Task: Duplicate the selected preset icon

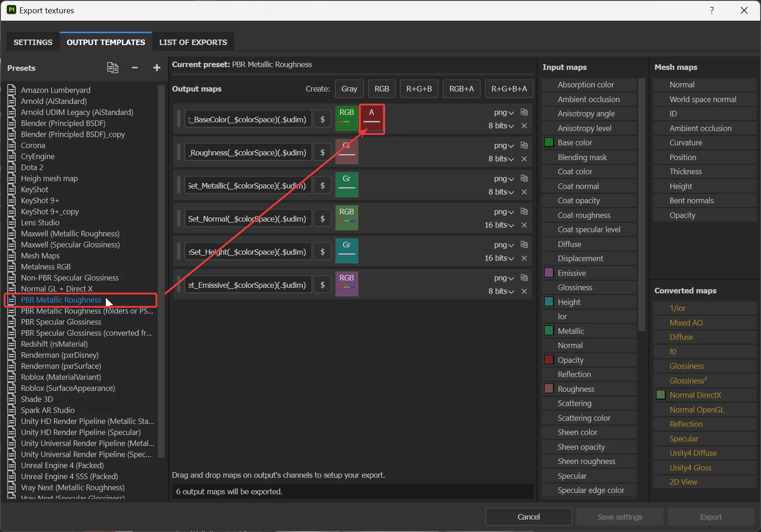Action: point(112,68)
